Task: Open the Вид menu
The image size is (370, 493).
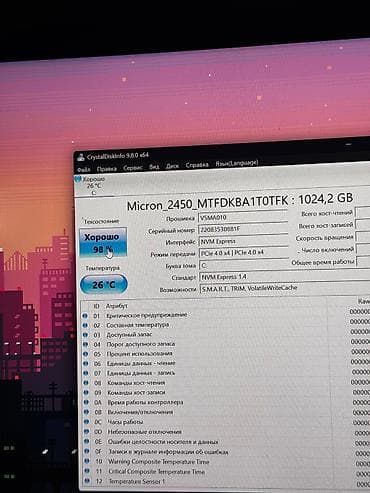Action: tap(154, 167)
